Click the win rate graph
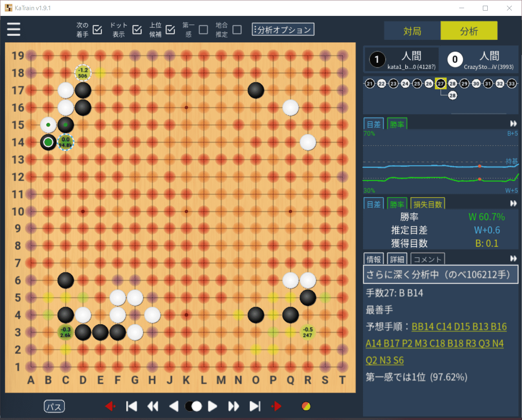The image size is (522, 420). [x=440, y=162]
